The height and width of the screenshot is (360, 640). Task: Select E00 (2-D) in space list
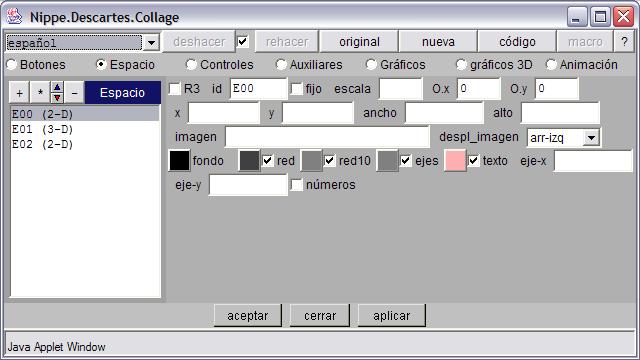[85, 114]
